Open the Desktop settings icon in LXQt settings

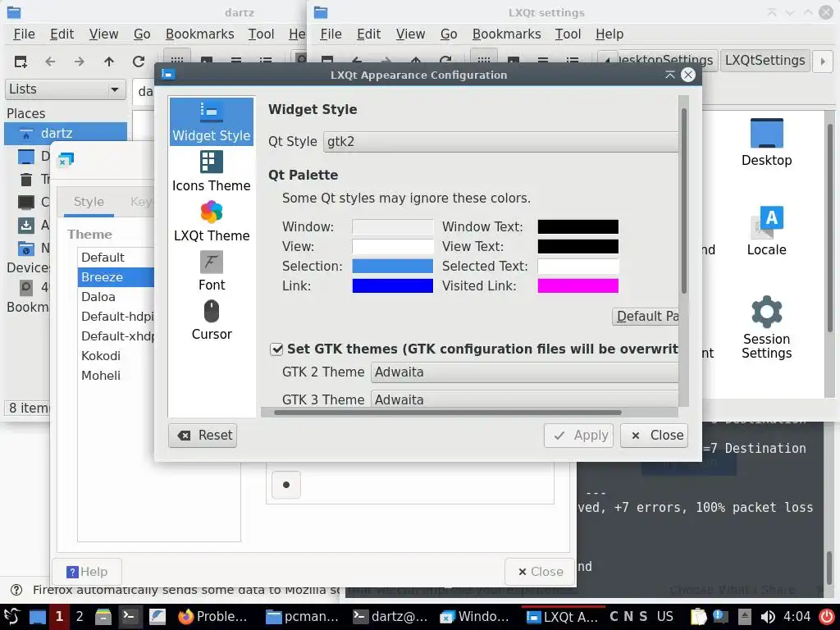point(767,143)
